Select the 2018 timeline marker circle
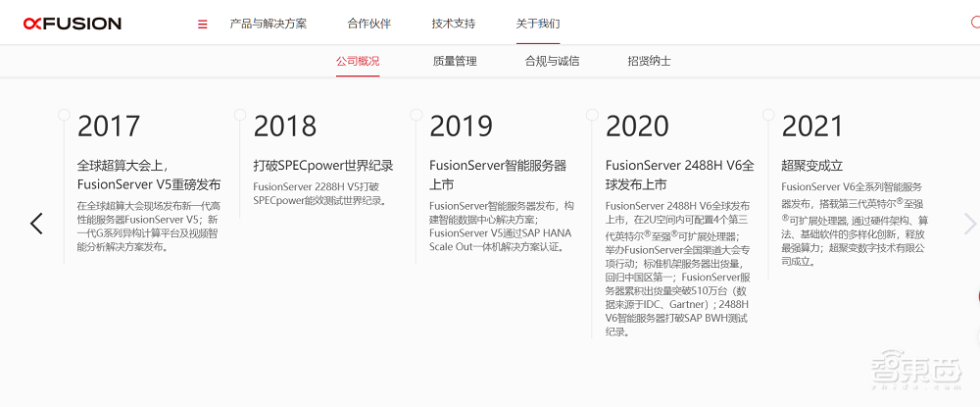The height and width of the screenshot is (407, 980). (x=240, y=115)
